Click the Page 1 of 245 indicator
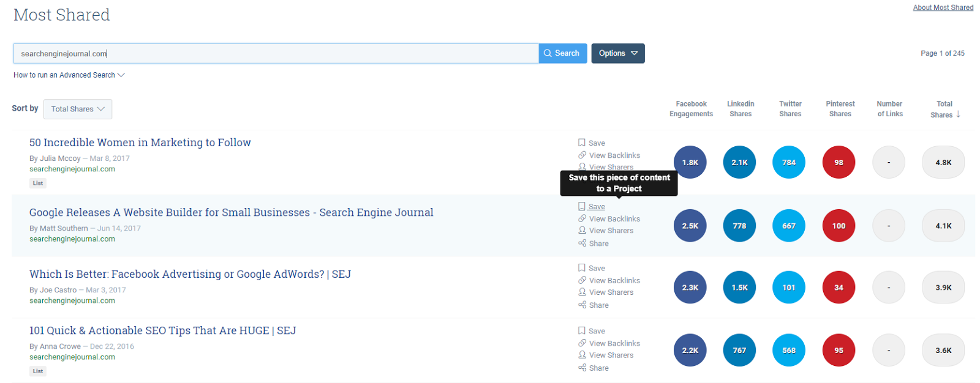 click(x=943, y=53)
